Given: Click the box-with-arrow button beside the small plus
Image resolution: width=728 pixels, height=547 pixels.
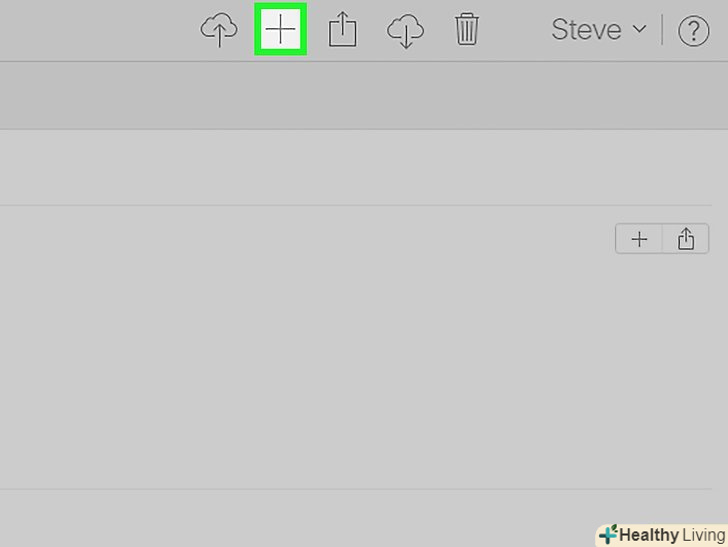Looking at the screenshot, I should 686,239.
